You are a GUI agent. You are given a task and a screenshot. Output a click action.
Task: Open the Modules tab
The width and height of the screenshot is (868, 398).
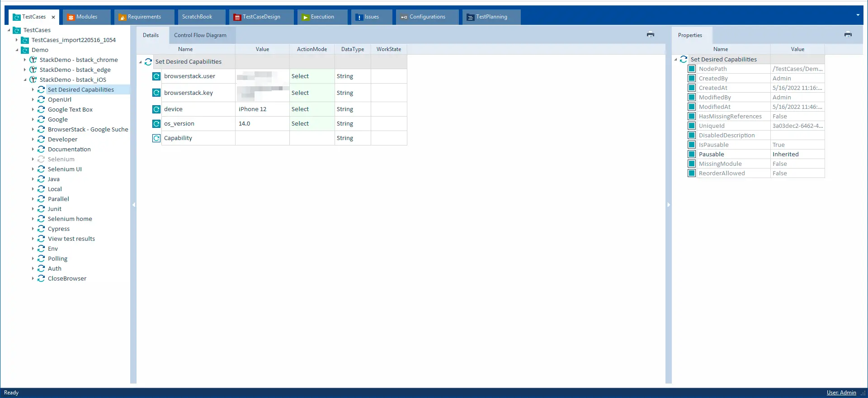point(86,17)
